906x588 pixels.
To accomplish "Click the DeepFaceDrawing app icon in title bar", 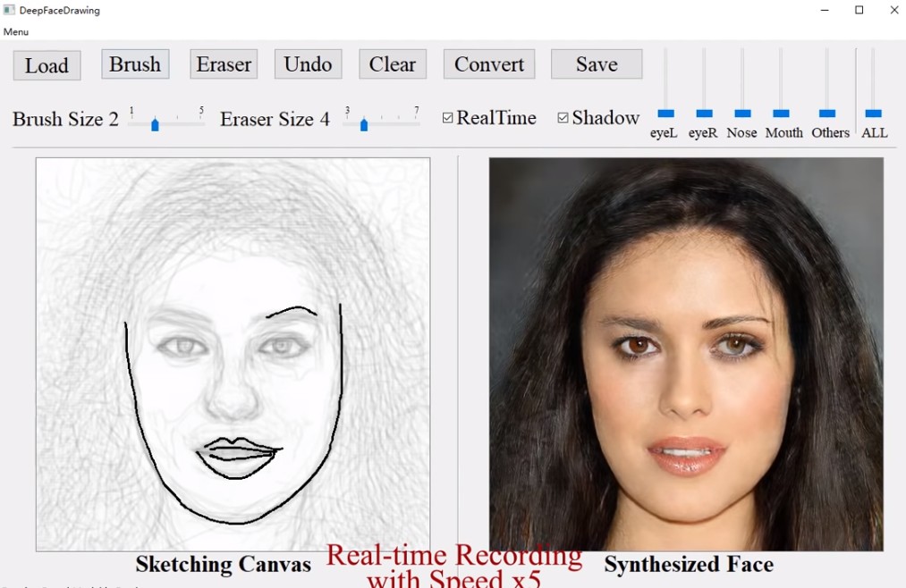I will click(x=9, y=11).
